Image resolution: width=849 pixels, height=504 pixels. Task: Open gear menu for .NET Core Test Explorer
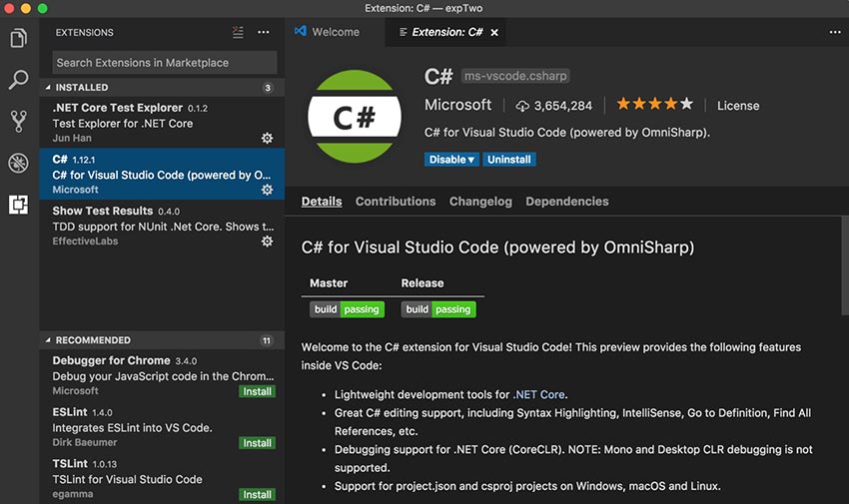click(x=267, y=138)
